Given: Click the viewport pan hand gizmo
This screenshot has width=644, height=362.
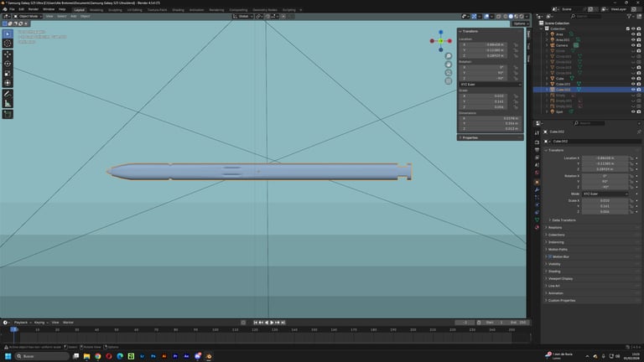Looking at the screenshot, I should point(449,65).
